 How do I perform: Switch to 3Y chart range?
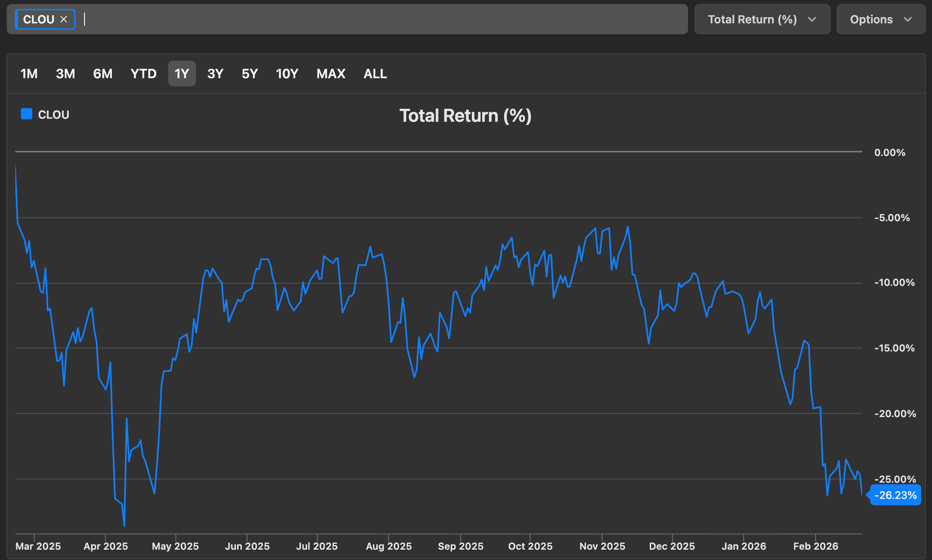[x=215, y=74]
